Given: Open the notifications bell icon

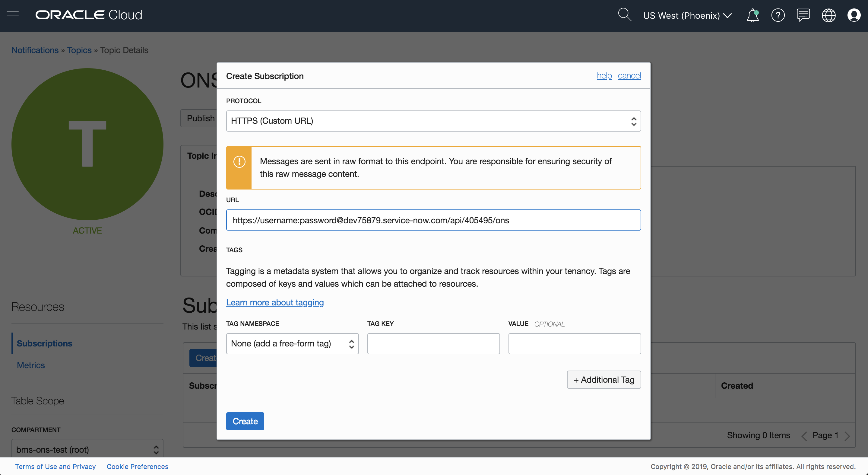Looking at the screenshot, I should point(752,15).
